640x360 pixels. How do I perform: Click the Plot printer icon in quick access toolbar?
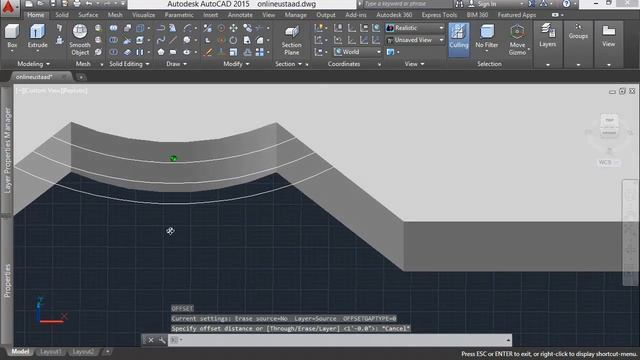[77, 4]
